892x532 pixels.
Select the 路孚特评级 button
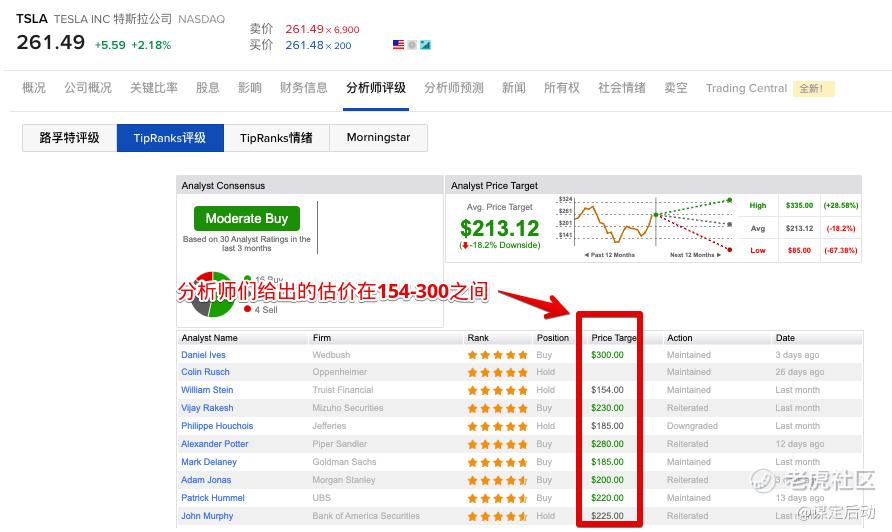pyautogui.click(x=69, y=138)
